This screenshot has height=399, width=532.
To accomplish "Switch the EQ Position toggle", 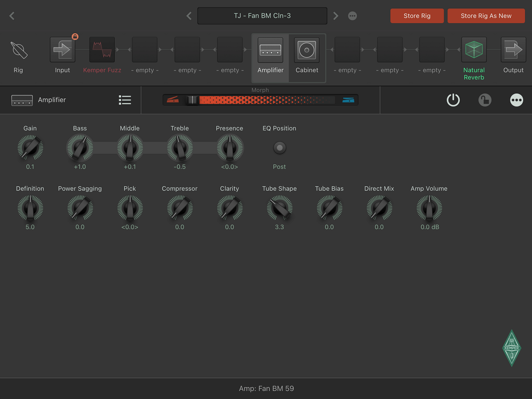I will point(280,148).
